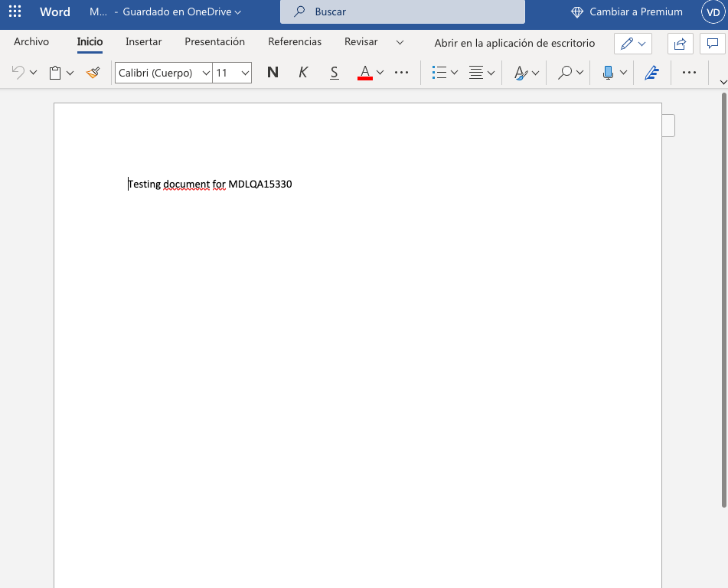
Task: Expand the alignment options dropdown
Action: (x=491, y=73)
